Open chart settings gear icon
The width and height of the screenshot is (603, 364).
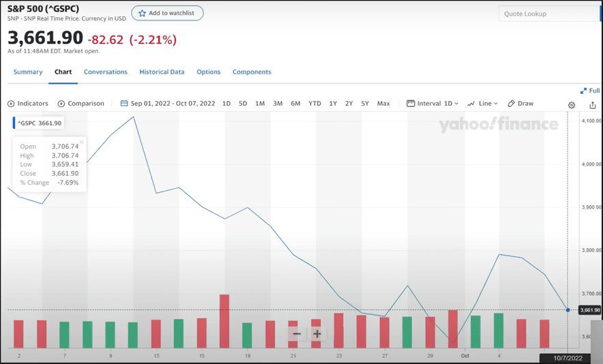point(572,105)
